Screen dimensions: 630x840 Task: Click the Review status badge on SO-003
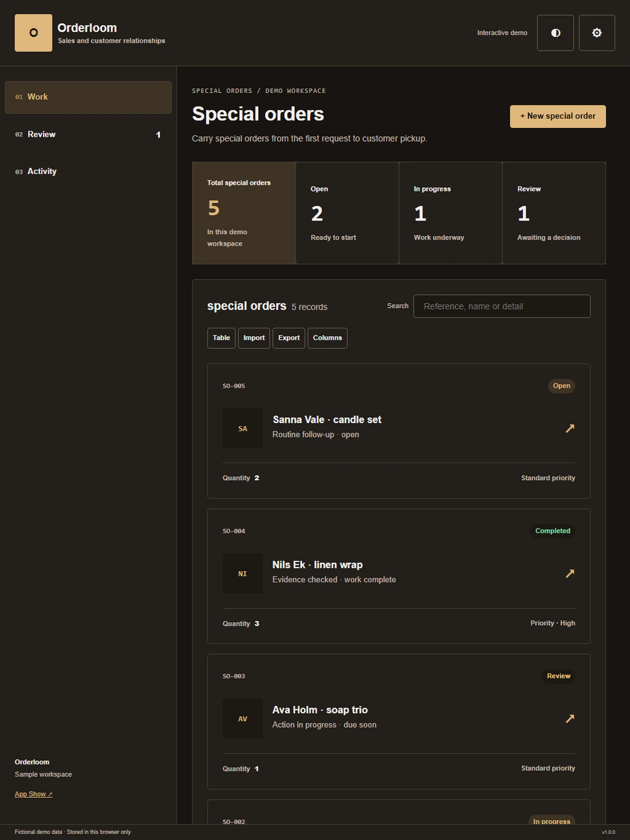click(x=559, y=676)
